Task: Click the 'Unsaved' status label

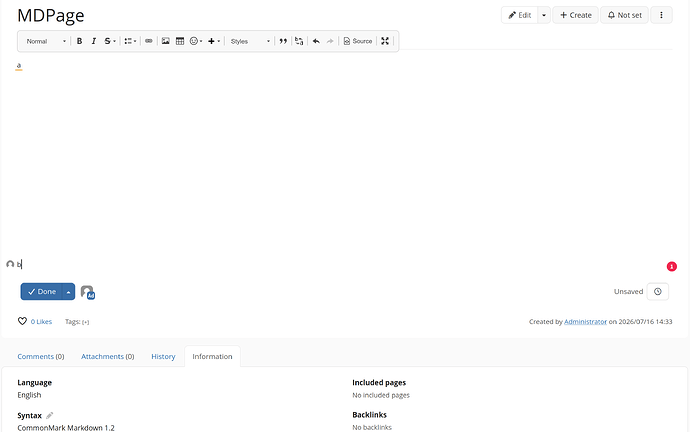Action: click(x=628, y=292)
